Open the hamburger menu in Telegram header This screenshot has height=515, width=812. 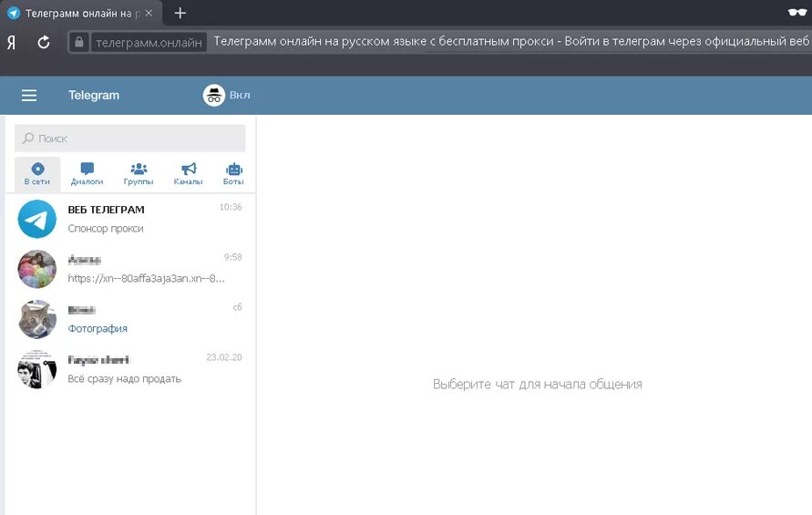coord(29,96)
